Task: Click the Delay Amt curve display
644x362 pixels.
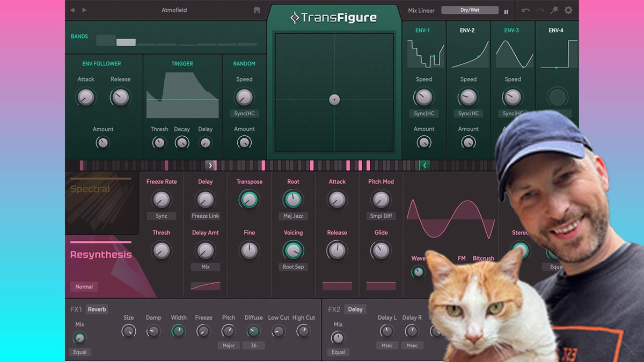Action: (206, 286)
